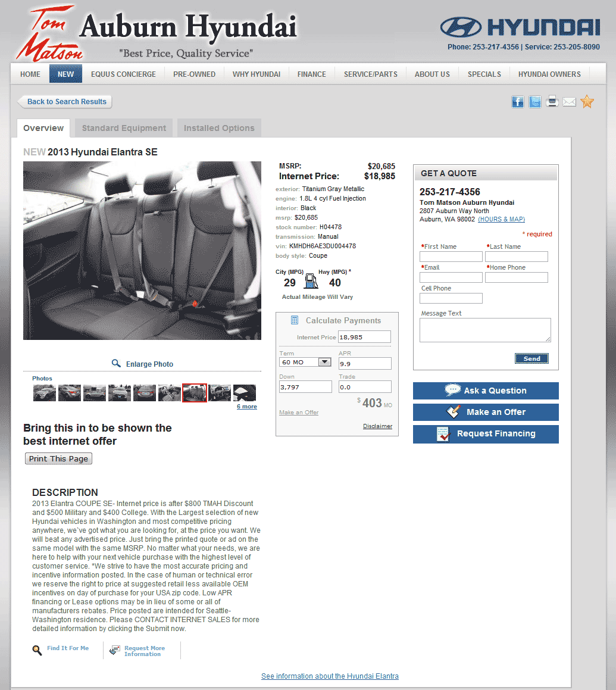This screenshot has width=616, height=690.
Task: Click the Request Financing button
Action: click(486, 434)
